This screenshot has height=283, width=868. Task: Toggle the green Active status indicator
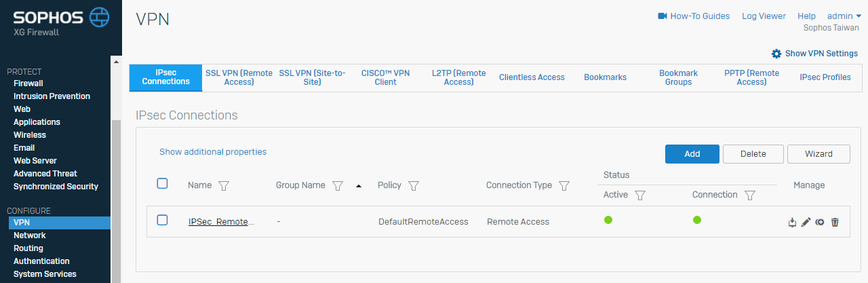[x=608, y=220]
